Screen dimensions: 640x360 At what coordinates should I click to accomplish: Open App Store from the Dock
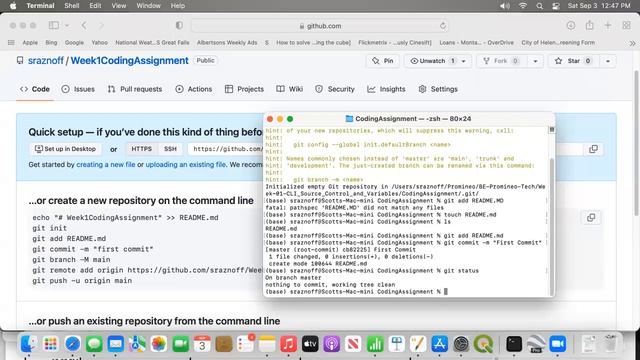[440, 344]
